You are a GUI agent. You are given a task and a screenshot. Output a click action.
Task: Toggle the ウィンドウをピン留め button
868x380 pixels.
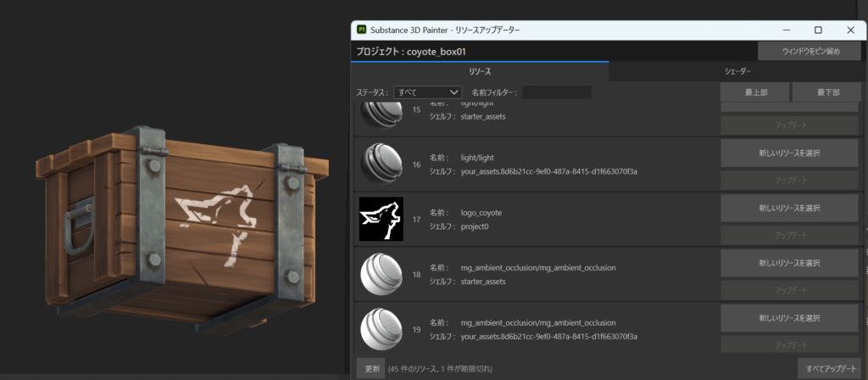pos(811,52)
